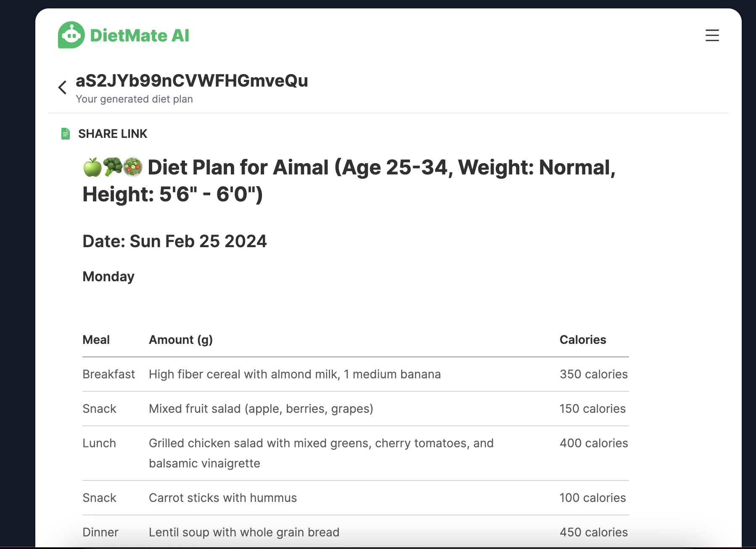This screenshot has height=549, width=756.
Task: Select the Grilled chicken salad lunch row
Action: point(356,453)
